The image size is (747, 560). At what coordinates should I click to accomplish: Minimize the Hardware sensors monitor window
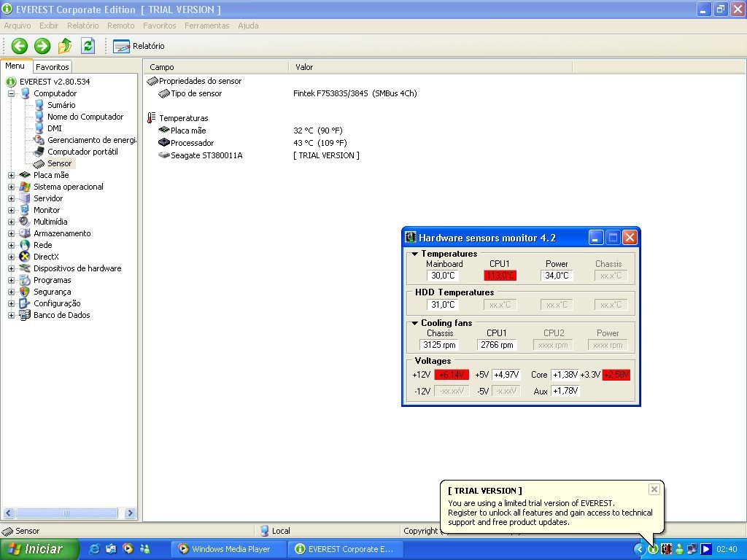[x=595, y=237]
